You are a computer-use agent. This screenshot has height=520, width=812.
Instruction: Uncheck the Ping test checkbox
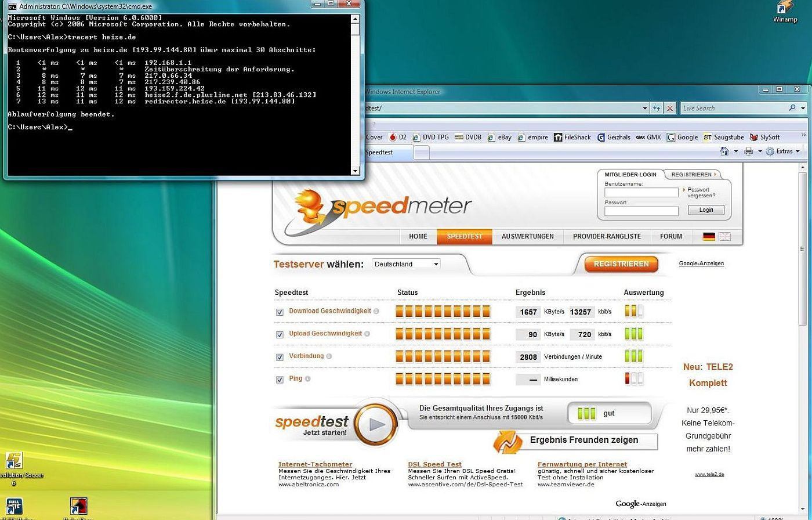[280, 380]
